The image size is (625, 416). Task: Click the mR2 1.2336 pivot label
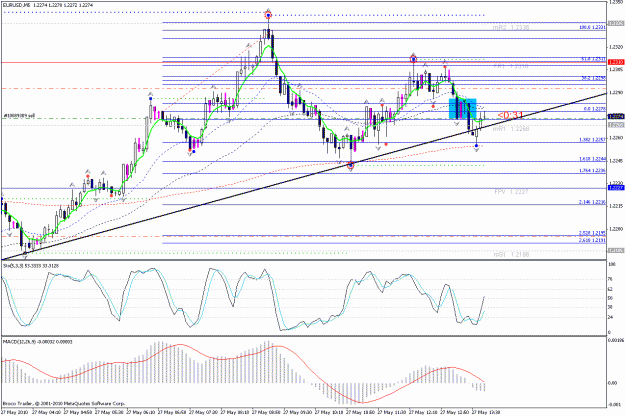(x=511, y=27)
